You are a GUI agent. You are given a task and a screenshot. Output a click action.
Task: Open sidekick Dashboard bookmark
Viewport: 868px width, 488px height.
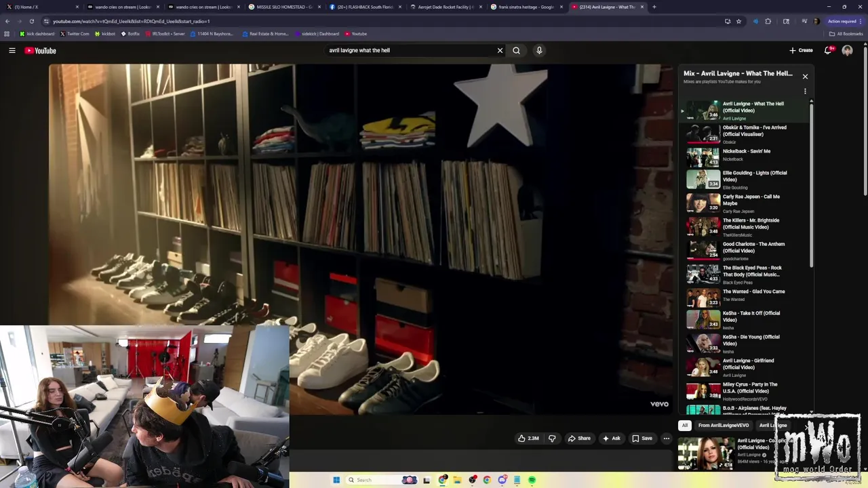pyautogui.click(x=317, y=34)
